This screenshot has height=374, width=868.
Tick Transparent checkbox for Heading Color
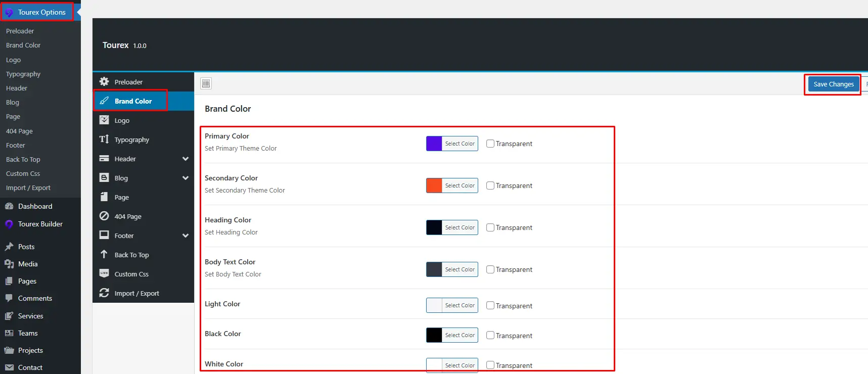coord(490,227)
